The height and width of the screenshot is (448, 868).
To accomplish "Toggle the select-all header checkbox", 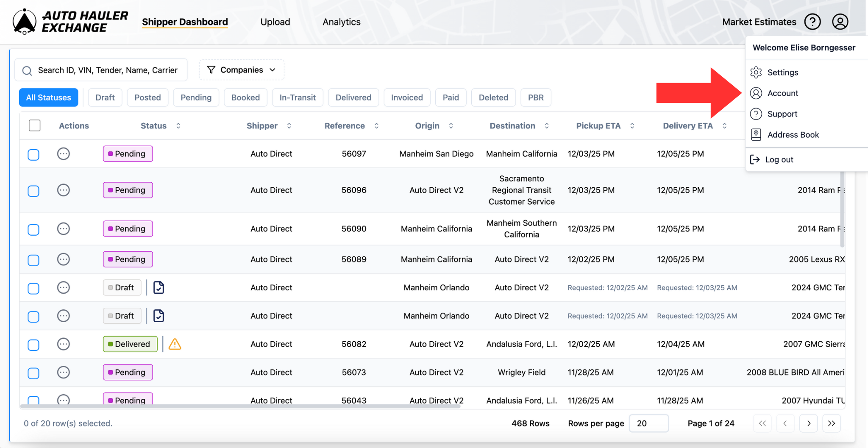I will click(x=35, y=126).
